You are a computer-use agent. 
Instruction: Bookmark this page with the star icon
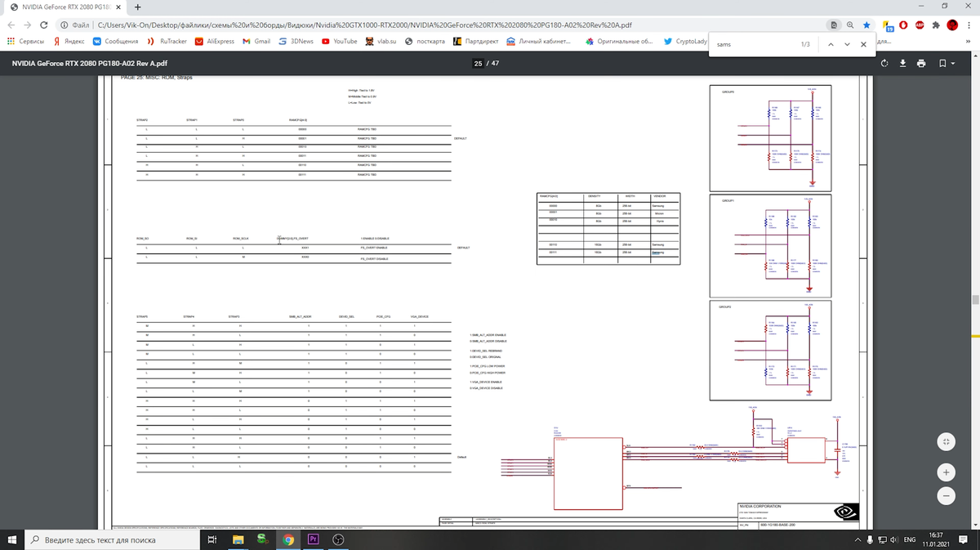pyautogui.click(x=867, y=25)
